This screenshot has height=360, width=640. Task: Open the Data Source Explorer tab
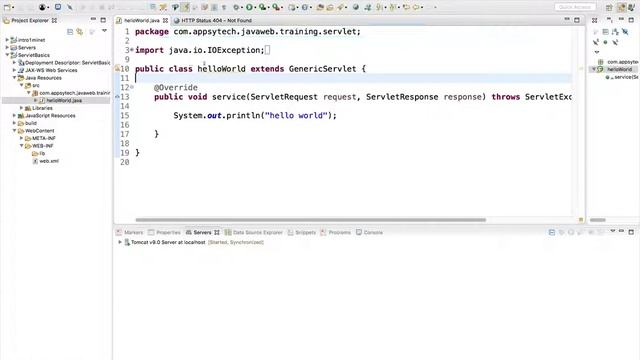pos(253,232)
